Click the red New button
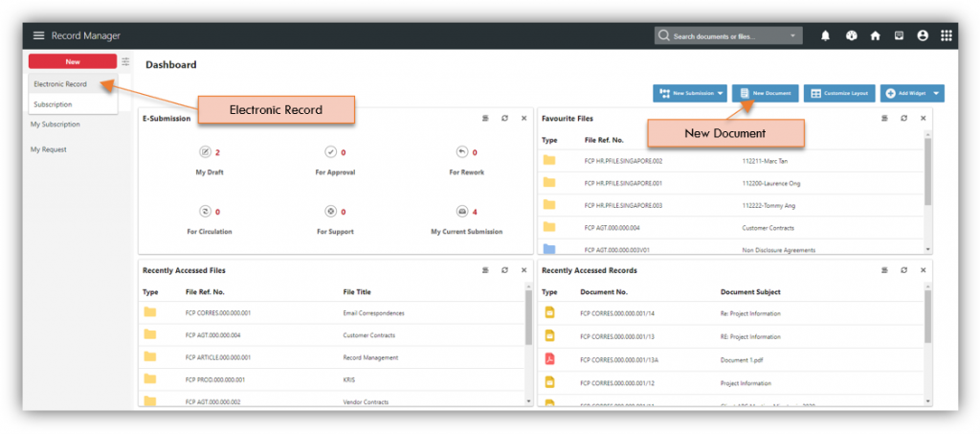 click(x=73, y=61)
